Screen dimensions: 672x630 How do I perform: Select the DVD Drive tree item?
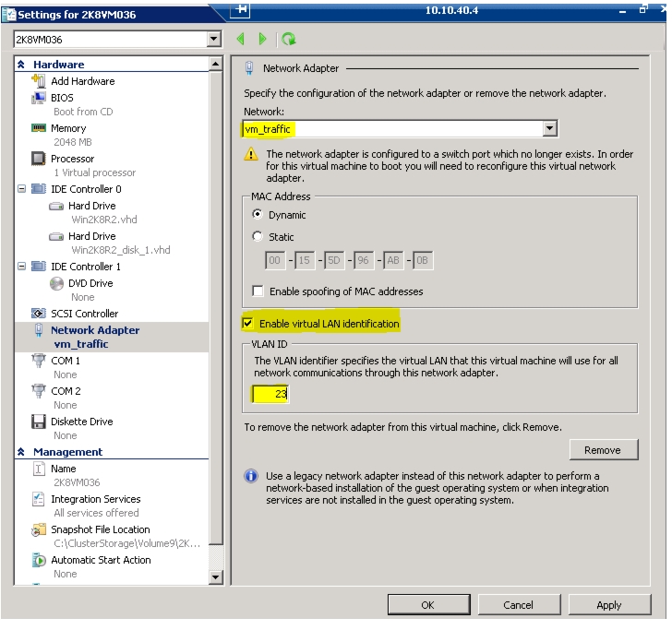pos(90,283)
